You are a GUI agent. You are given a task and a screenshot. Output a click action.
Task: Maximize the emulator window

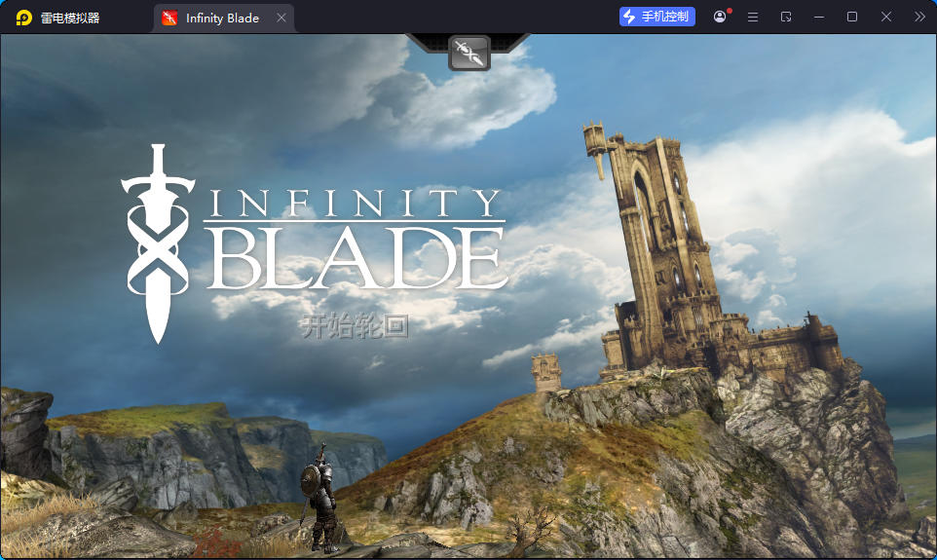click(x=852, y=17)
